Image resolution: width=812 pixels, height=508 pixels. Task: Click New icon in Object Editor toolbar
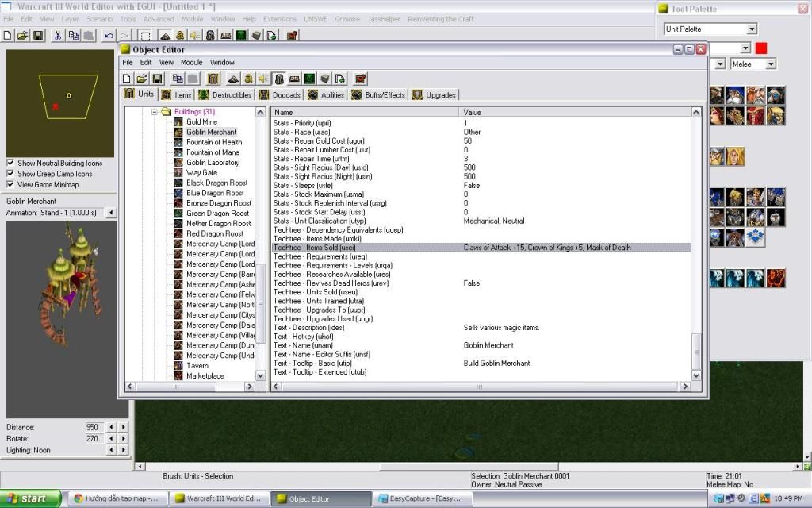pos(127,79)
